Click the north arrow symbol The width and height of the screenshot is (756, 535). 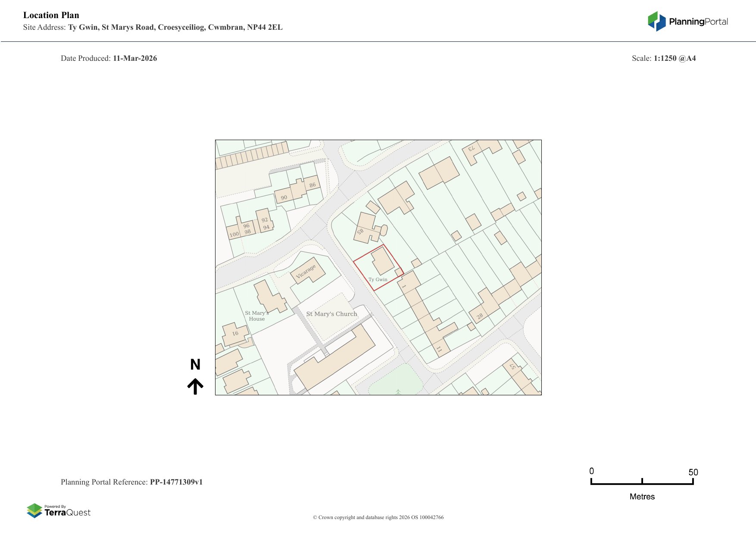point(195,386)
